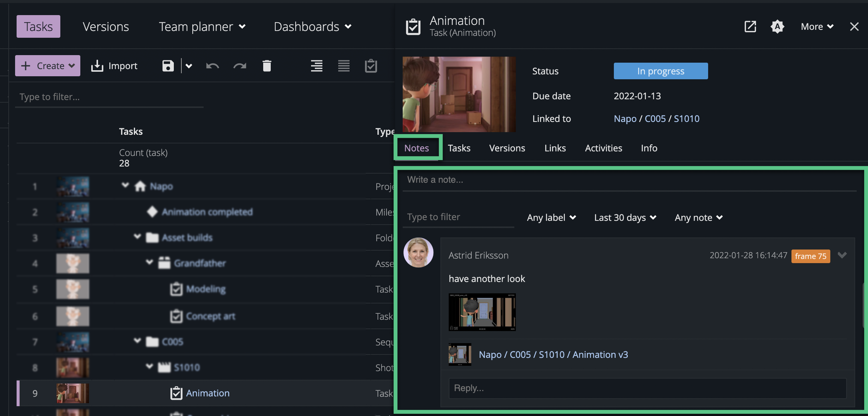The width and height of the screenshot is (868, 416).
Task: Click the flat list view icon
Action: (x=344, y=66)
